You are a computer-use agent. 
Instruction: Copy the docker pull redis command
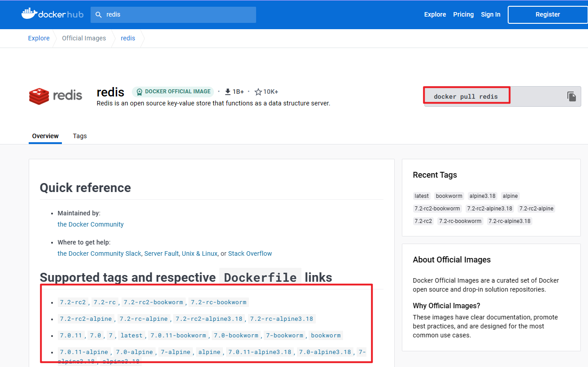(x=571, y=96)
